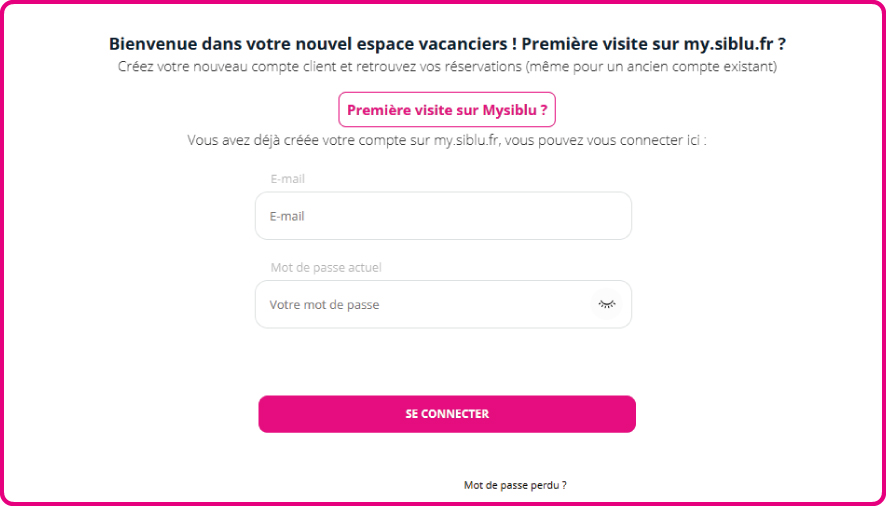Recover a lost password via the bottom link

(x=515, y=485)
